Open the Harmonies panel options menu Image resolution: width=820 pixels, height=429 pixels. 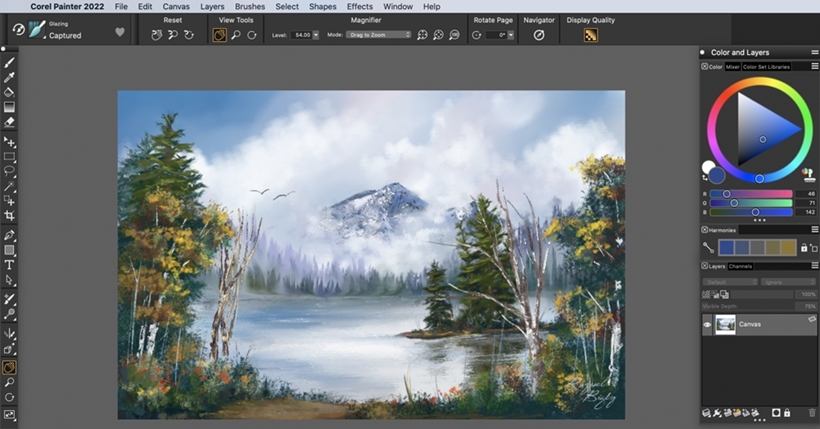coord(814,230)
